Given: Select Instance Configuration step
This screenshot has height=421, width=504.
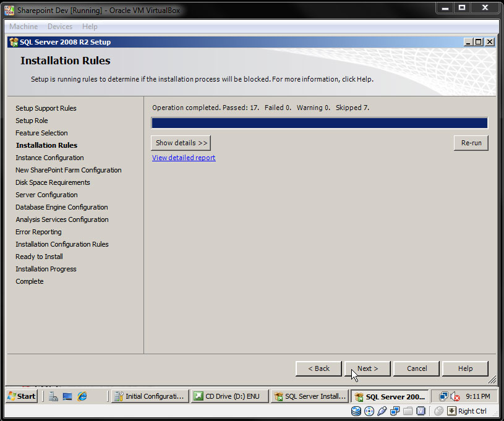Looking at the screenshot, I should (x=50, y=158).
